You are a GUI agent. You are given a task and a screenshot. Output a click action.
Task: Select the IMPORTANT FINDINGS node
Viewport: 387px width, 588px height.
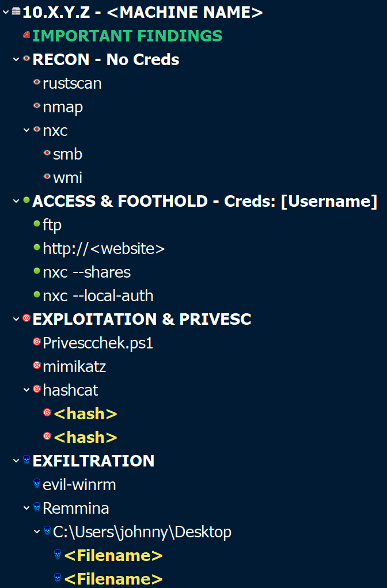(x=127, y=36)
